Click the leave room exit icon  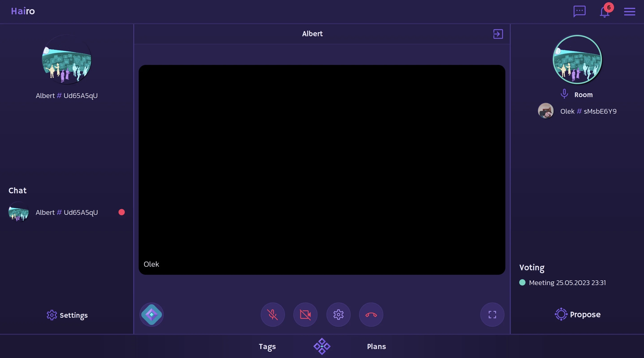click(x=498, y=34)
